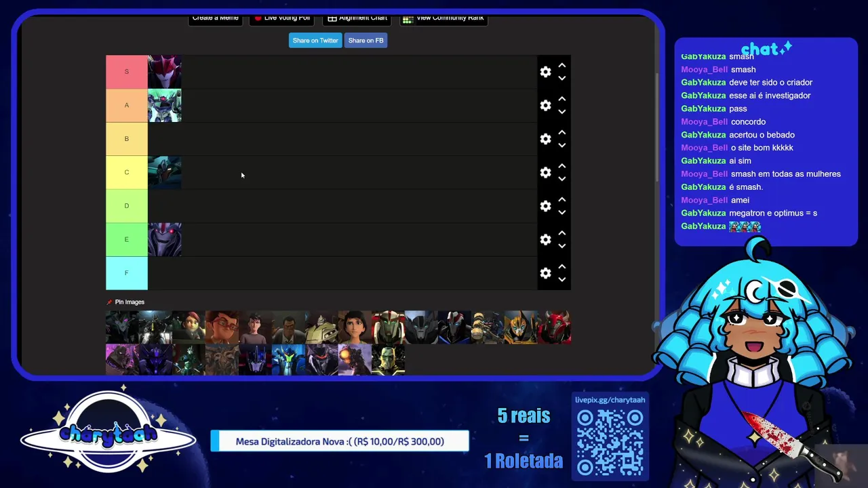Move S tier row down with arrow

pyautogui.click(x=562, y=78)
